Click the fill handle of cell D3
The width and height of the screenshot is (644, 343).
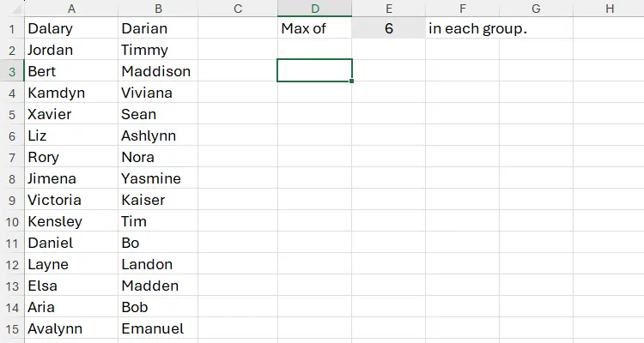352,81
